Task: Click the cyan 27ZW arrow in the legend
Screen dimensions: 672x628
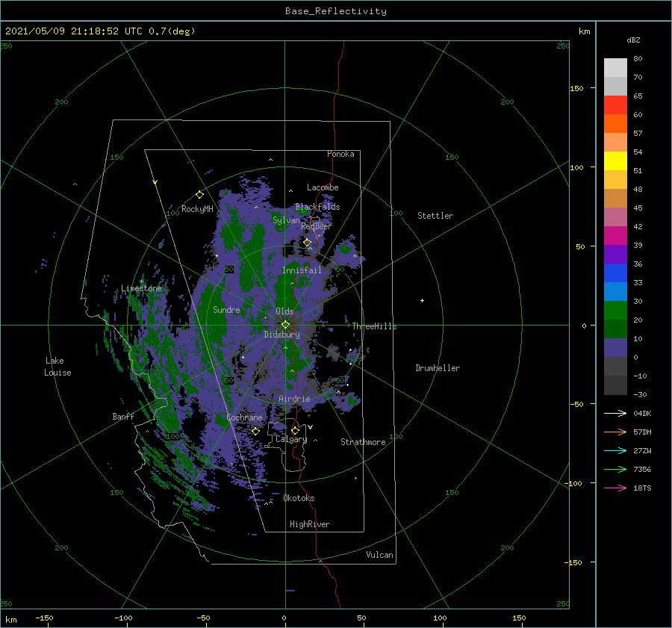Action: click(615, 450)
